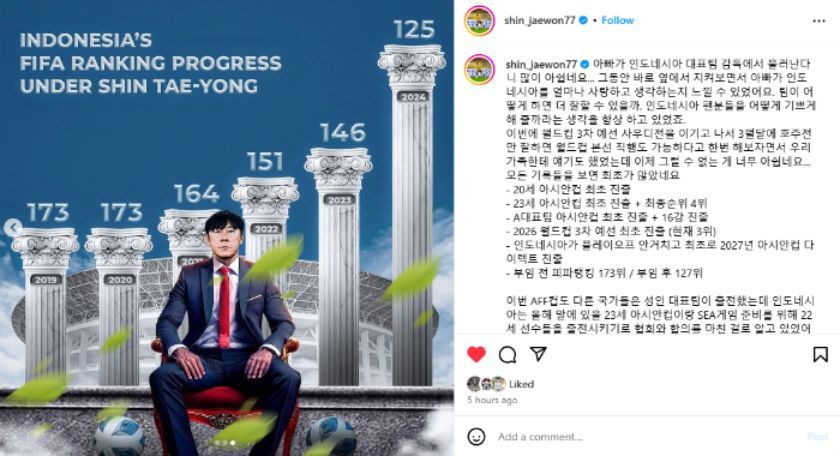Click caption author profile avatar
Screen dimensions: 840x456
pos(479,70)
